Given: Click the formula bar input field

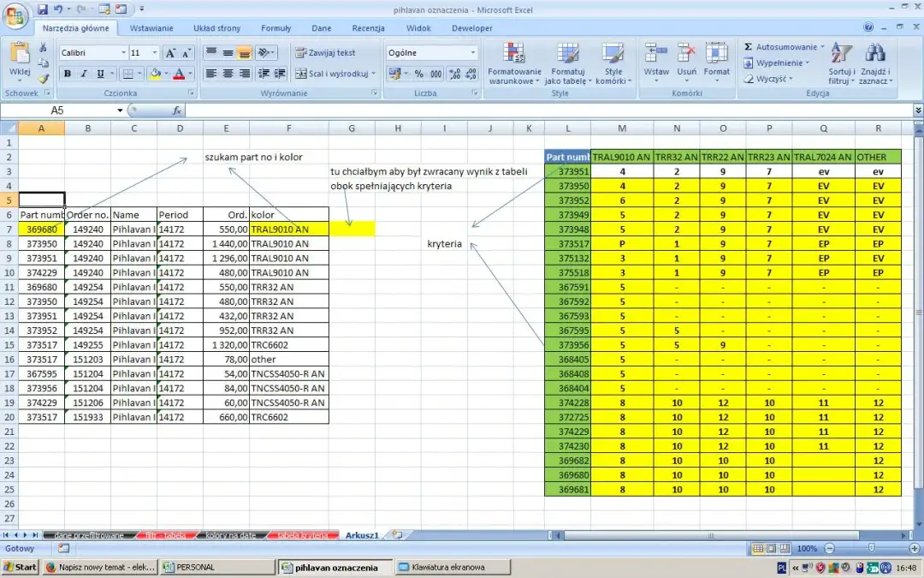Looking at the screenshot, I should coord(548,110).
